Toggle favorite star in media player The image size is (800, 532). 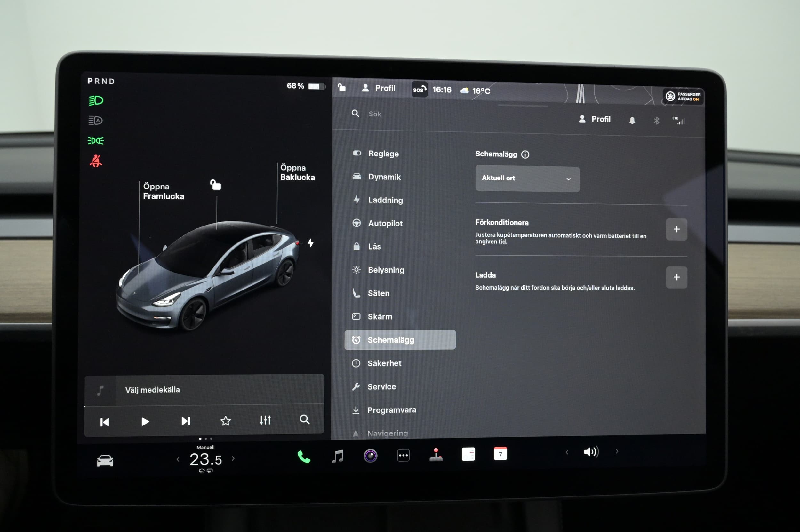(x=226, y=421)
